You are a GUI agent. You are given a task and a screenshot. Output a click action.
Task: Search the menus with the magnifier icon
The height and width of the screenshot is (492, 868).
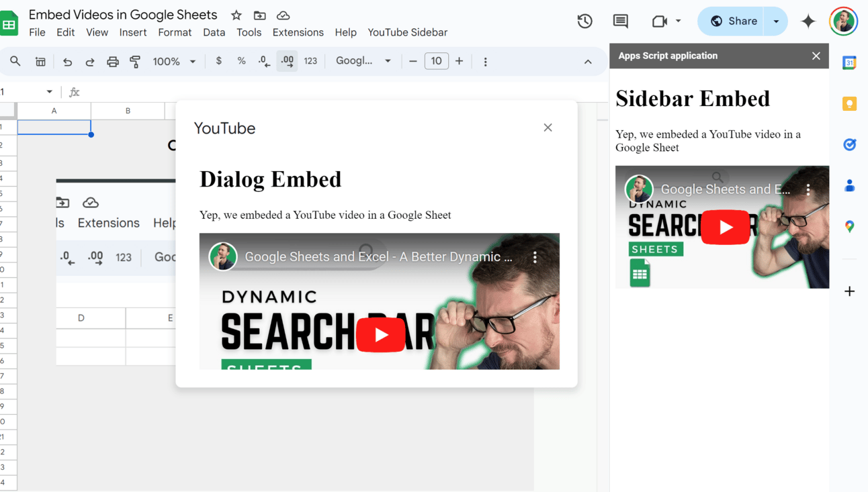tap(15, 61)
